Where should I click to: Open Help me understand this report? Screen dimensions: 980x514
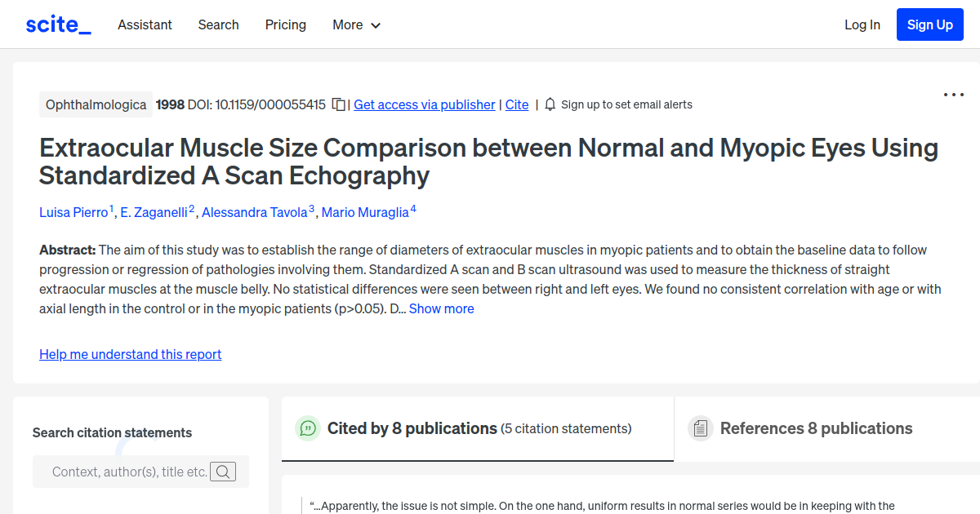130,354
